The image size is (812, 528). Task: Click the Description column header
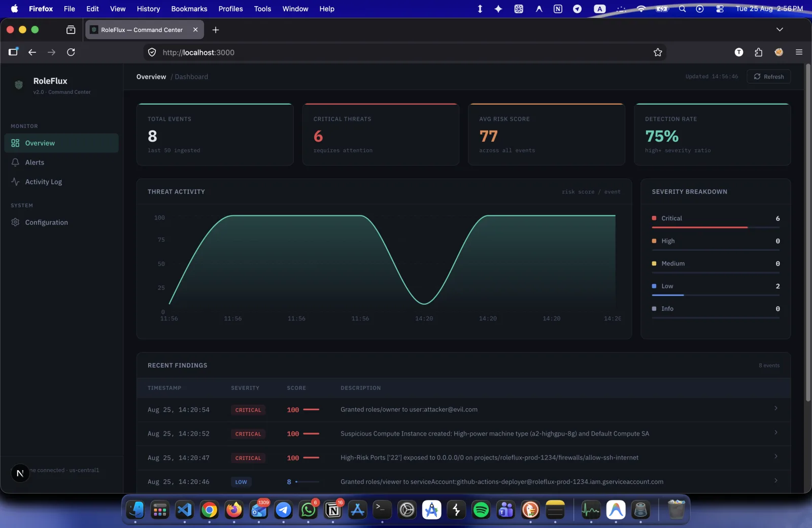360,388
